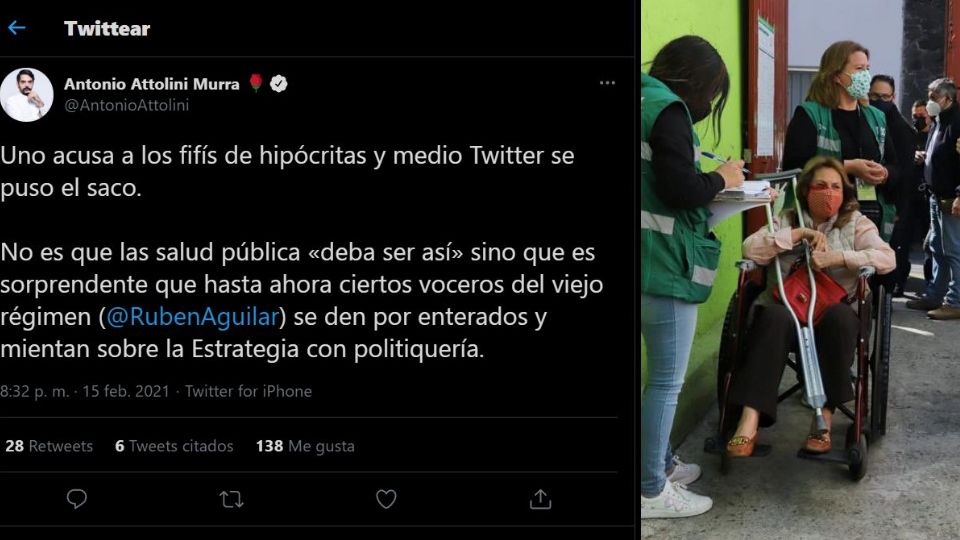Screen dimensions: 960x540
Task: Click the retweet arrows icon
Action: [231, 500]
